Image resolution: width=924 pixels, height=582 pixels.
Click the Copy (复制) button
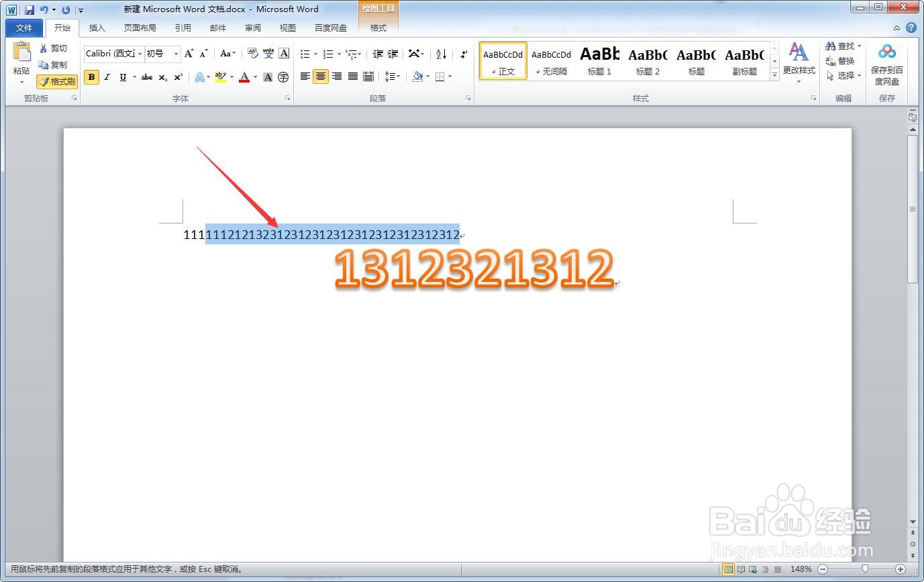click(53, 65)
